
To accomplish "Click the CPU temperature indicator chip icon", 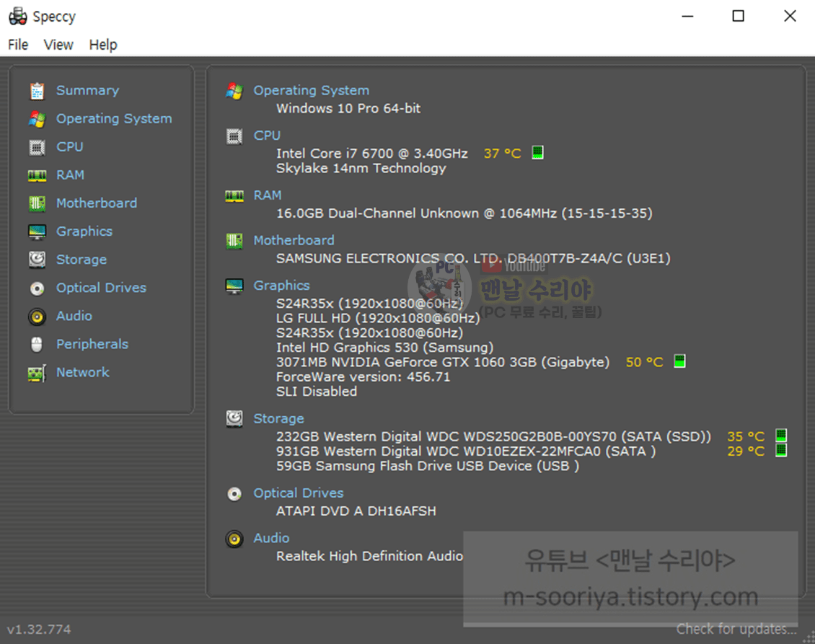I will click(538, 153).
